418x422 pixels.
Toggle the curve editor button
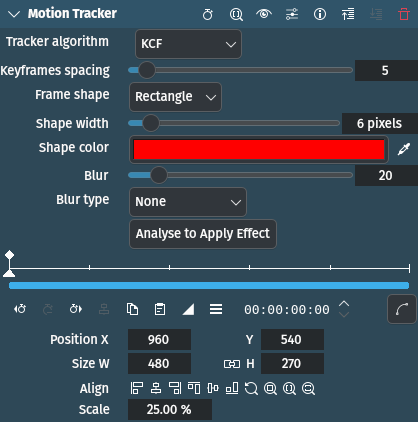(x=402, y=309)
